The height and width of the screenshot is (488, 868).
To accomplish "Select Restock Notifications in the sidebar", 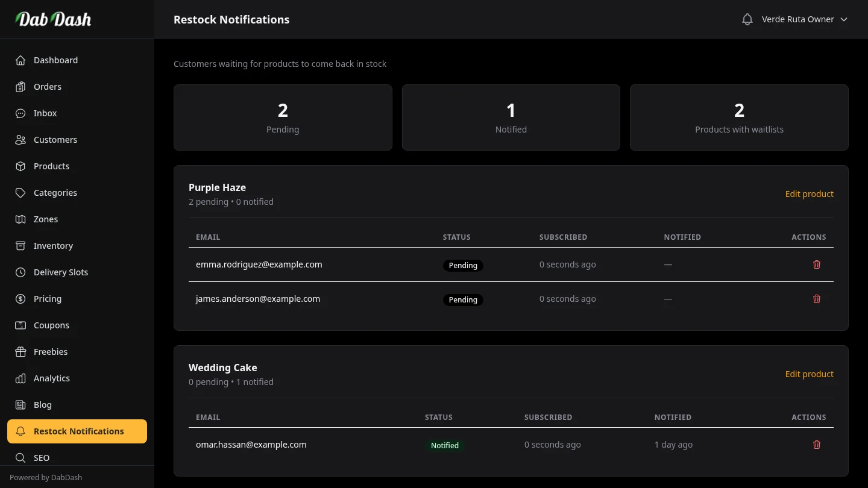I will click(79, 431).
